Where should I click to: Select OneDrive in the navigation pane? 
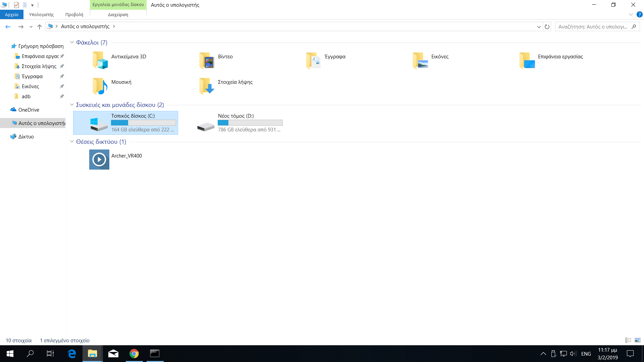click(x=29, y=110)
